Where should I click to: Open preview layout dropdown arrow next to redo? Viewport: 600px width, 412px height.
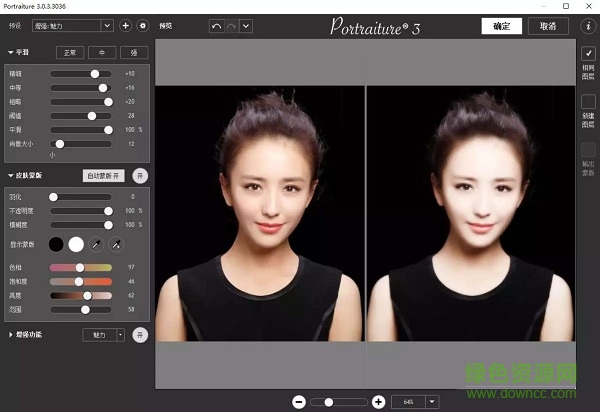point(246,25)
